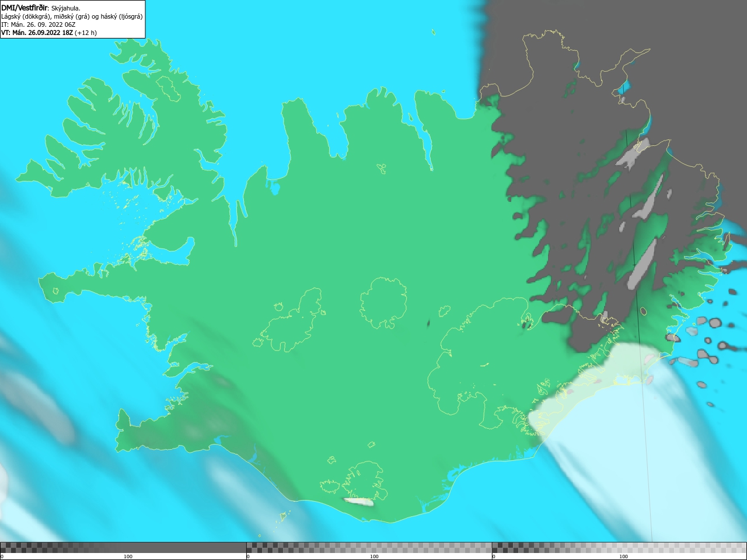Click the medium gray mid-cloud scale bar
The width and height of the screenshot is (747, 560).
pos(369,548)
